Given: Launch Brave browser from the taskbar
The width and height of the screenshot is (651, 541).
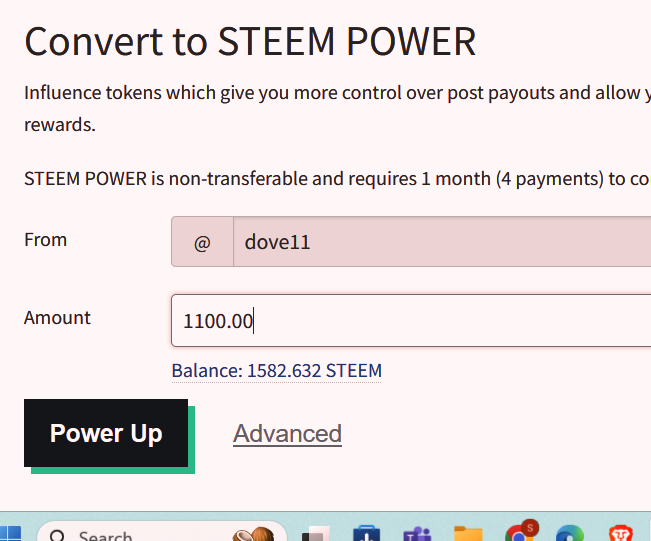Looking at the screenshot, I should pyautogui.click(x=621, y=535).
